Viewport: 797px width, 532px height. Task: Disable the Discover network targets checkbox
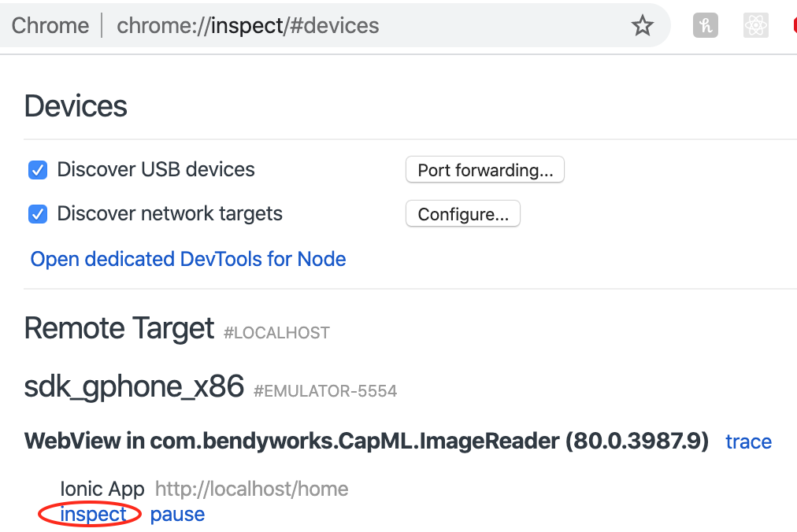coord(37,213)
